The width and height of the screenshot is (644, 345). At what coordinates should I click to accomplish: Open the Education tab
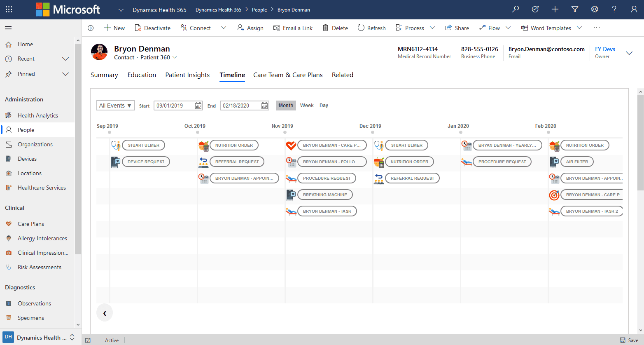click(x=142, y=75)
